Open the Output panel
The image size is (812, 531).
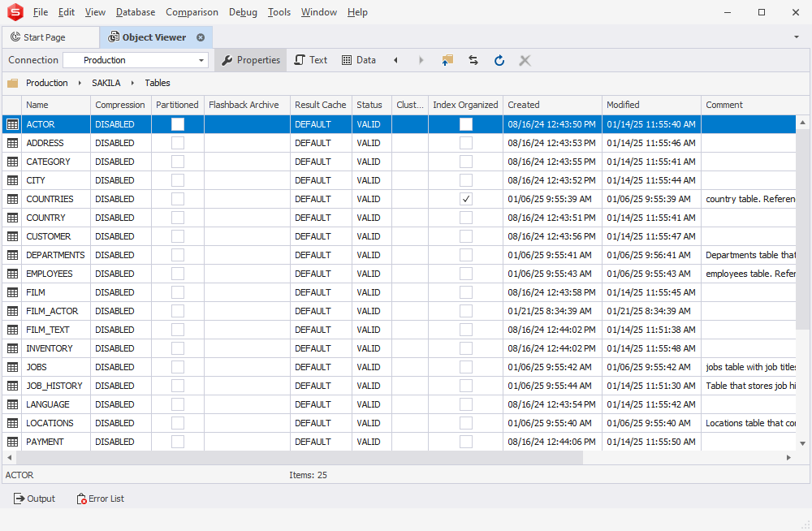pos(34,499)
